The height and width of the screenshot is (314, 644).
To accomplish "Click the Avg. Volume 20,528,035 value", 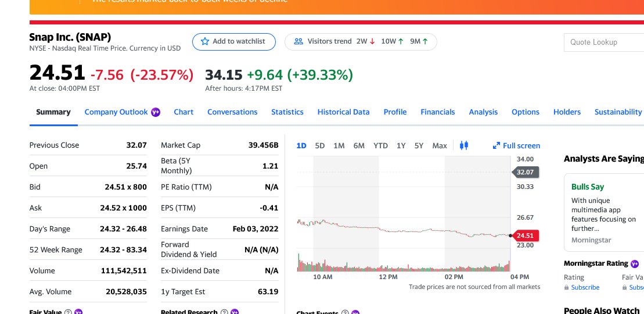I will click(x=126, y=292).
